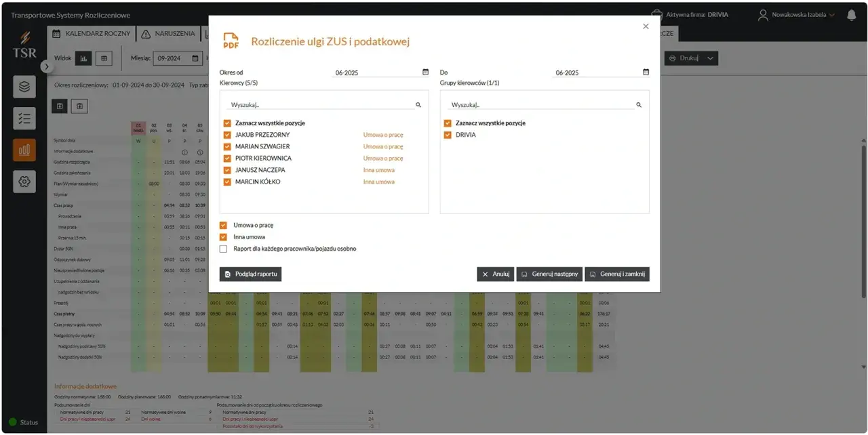
Task: Enable Raport dla każdego pracownika/pojazdu osobno
Action: point(223,249)
